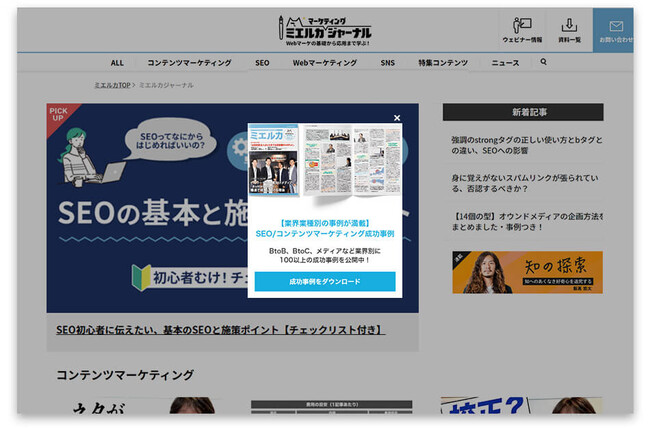Click the ミエルカジャーナル site logo
The image size is (650, 428).
327,28
